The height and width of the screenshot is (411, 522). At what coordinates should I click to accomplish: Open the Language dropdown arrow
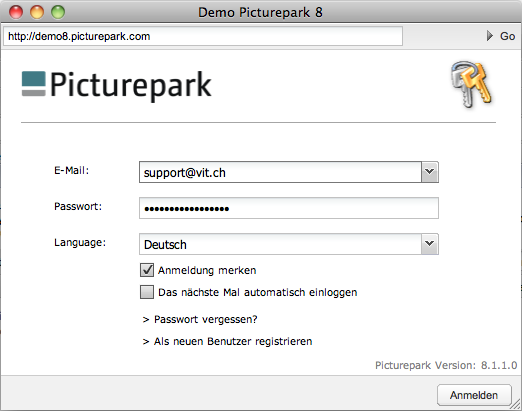click(x=430, y=244)
